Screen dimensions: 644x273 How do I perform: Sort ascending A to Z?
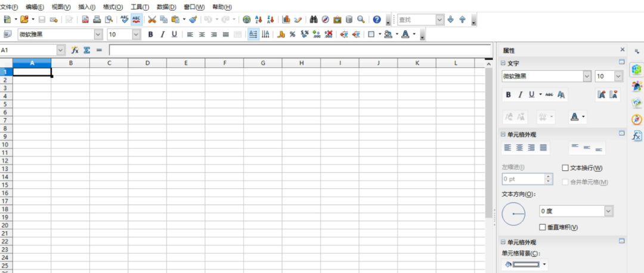pos(258,19)
